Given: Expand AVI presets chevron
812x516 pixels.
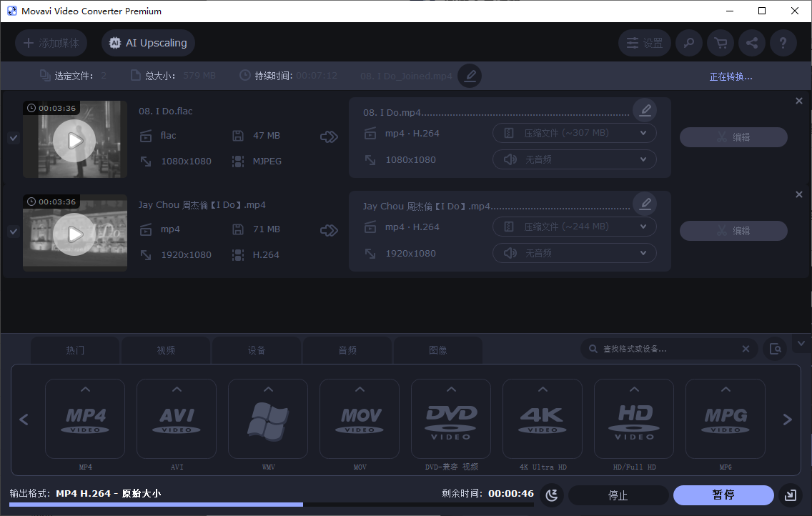Looking at the screenshot, I should click(177, 390).
